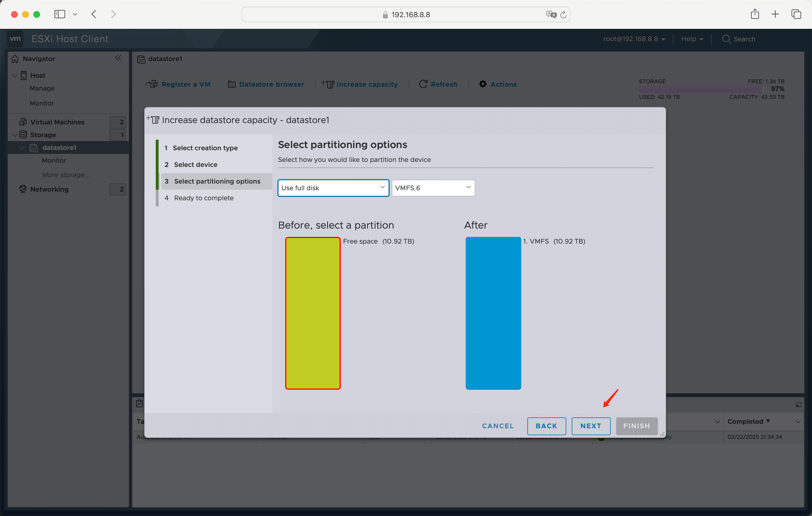Open a new tab with plus icon
The width and height of the screenshot is (812, 516).
point(775,14)
